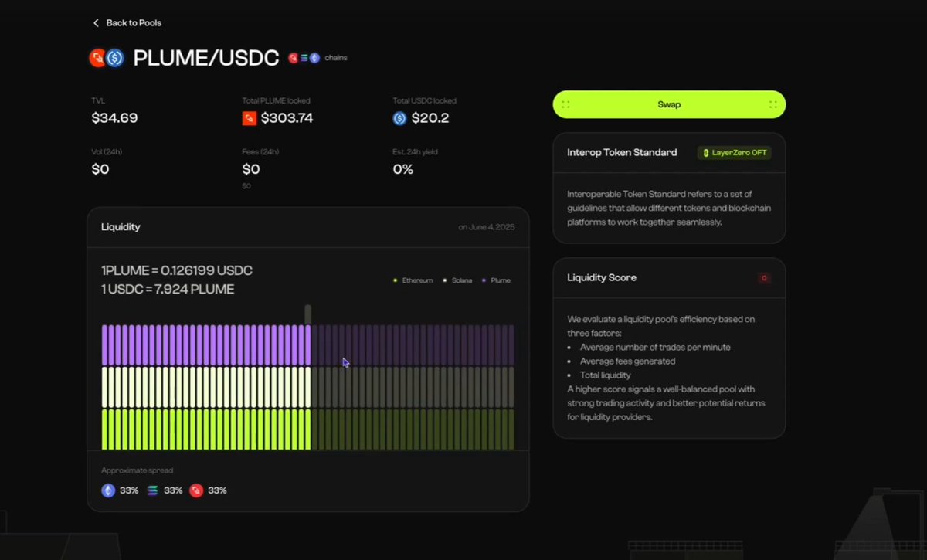Click the Total USDC locked label
Screen dimensions: 927x560
click(x=424, y=100)
